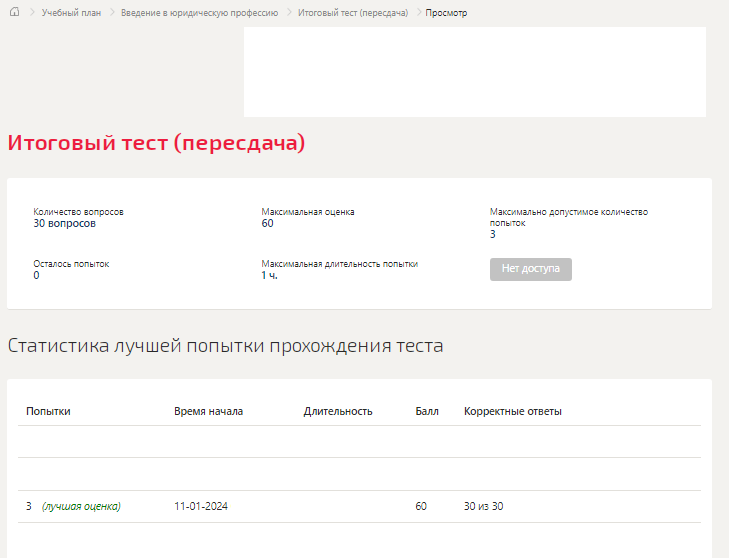This screenshot has width=729, height=558.
Task: Select the Просмотр breadcrumb item
Action: coord(446,13)
